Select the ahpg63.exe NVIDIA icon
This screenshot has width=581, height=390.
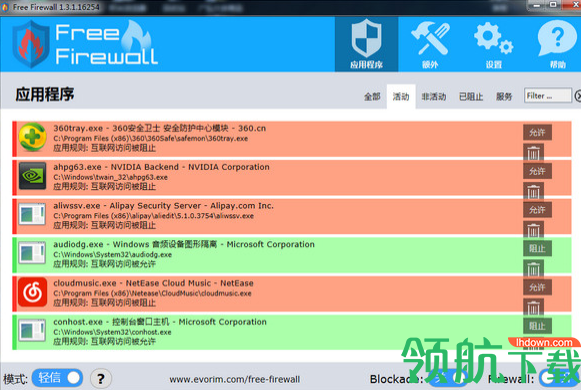[x=33, y=176]
